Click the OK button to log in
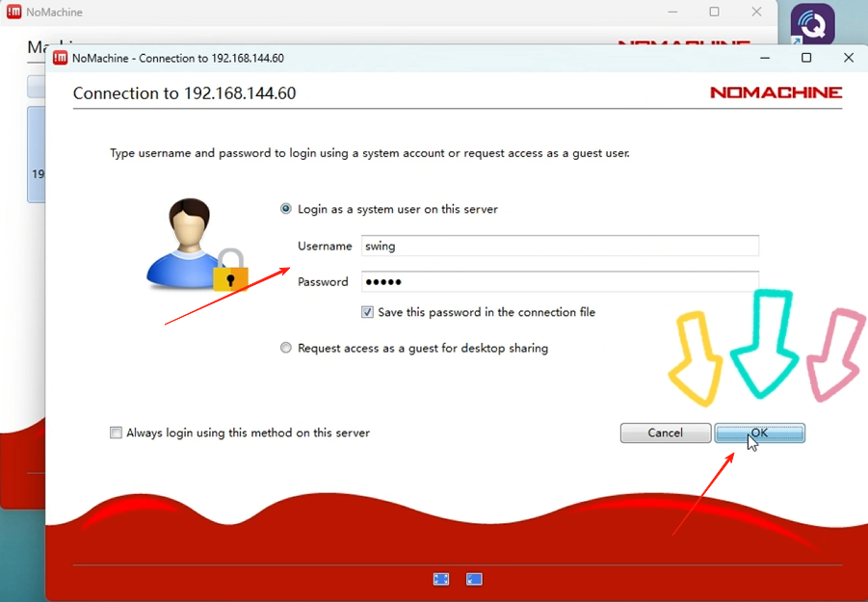Image resolution: width=868 pixels, height=602 pixels. (x=759, y=432)
